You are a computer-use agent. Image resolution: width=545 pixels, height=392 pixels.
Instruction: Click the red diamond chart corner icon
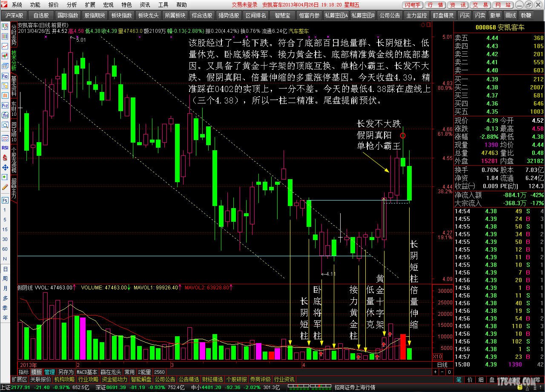click(423, 25)
